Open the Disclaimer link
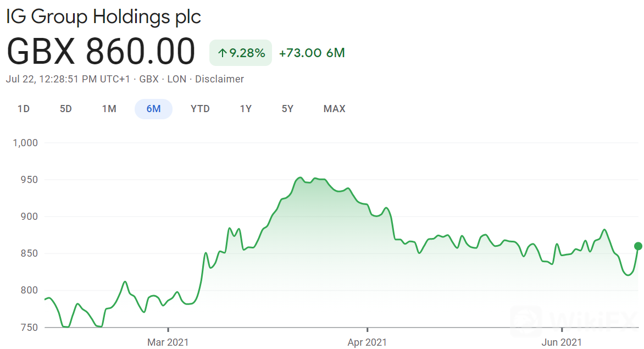Image resolution: width=644 pixels, height=349 pixels. click(x=219, y=79)
